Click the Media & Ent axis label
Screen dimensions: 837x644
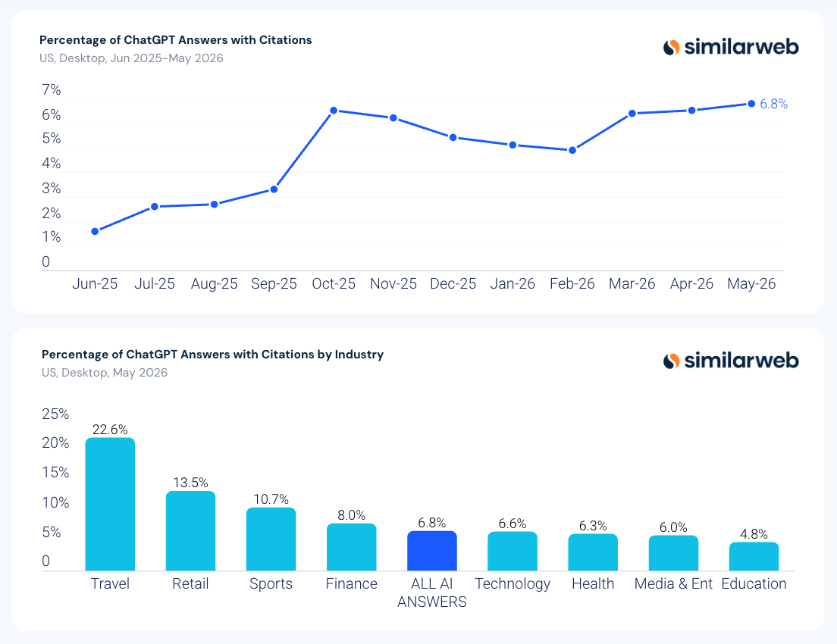tap(674, 583)
